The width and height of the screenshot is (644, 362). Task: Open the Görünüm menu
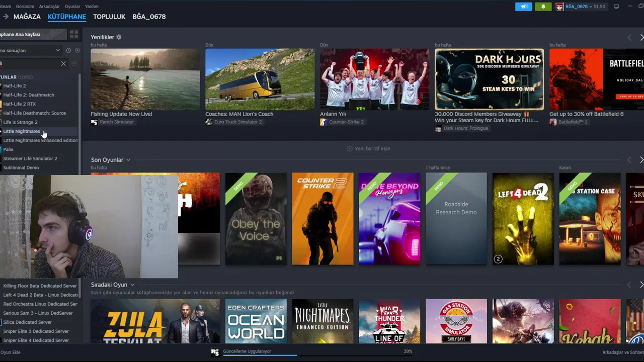[25, 7]
